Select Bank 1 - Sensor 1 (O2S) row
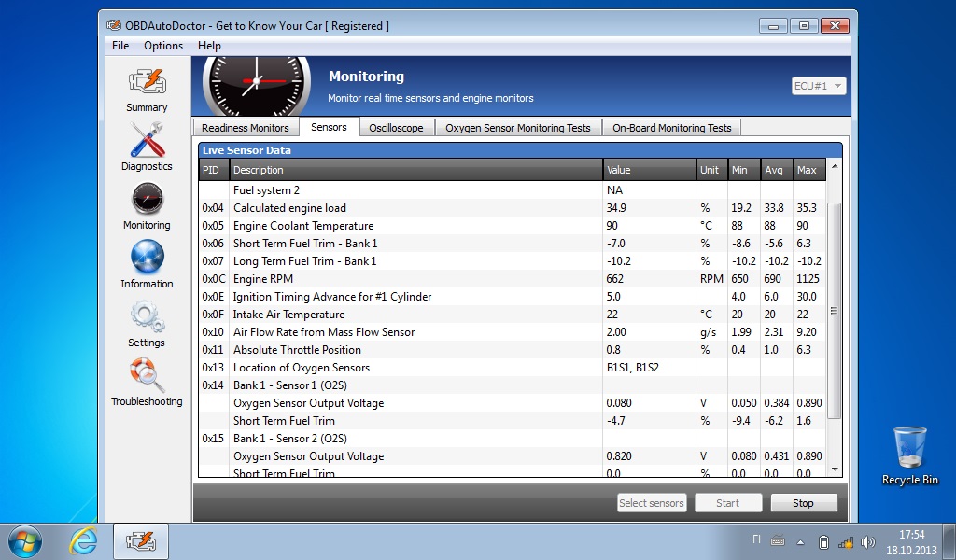 513,385
